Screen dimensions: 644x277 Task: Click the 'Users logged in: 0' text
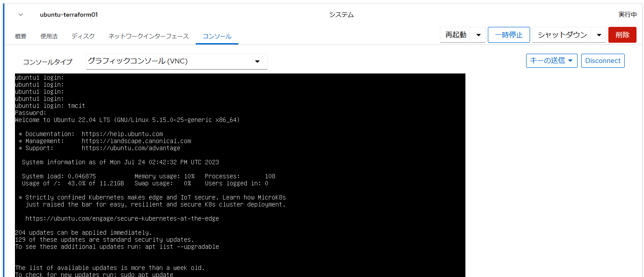(x=237, y=183)
